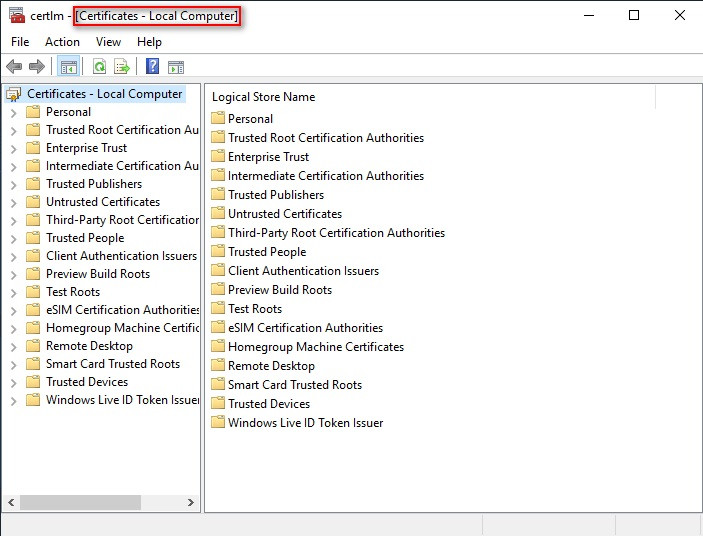Screen dimensions: 703x536
Task: Select Preview Build Roots in tree
Action: click(x=98, y=273)
